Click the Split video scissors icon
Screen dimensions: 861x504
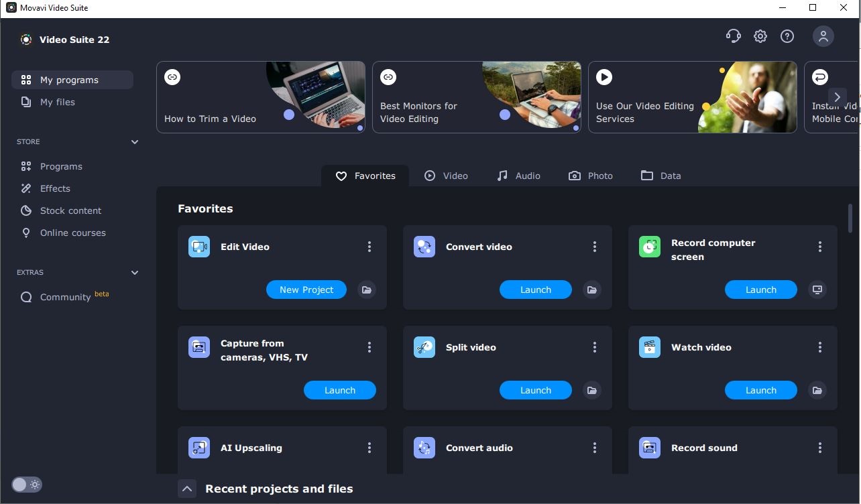click(x=424, y=347)
